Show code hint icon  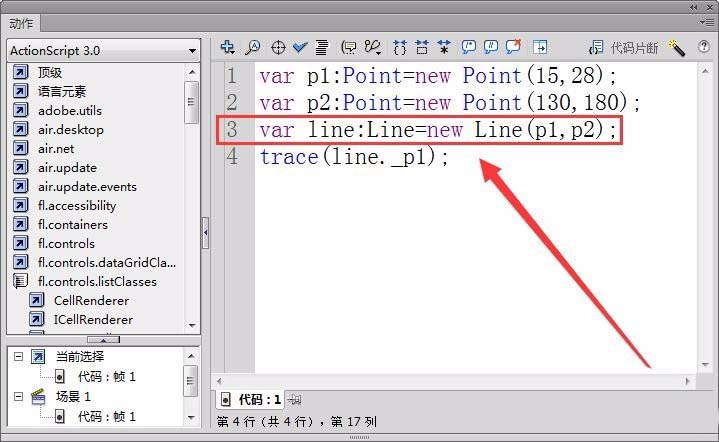click(348, 47)
